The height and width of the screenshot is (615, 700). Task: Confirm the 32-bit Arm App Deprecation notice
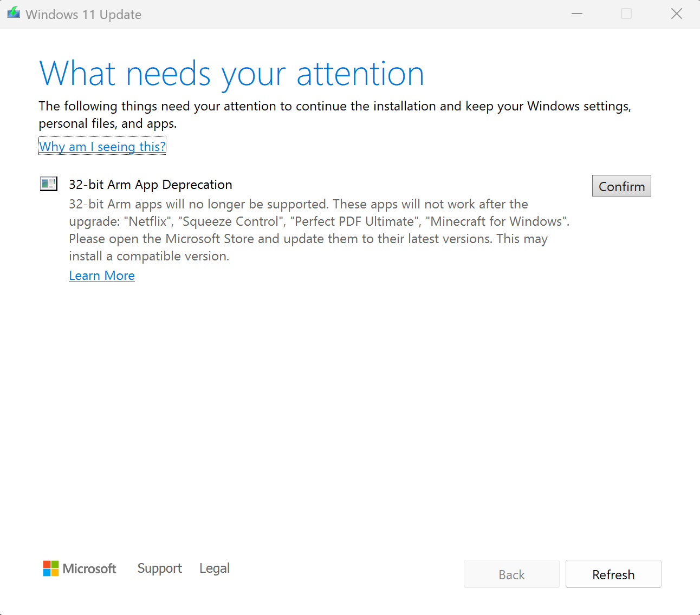tap(621, 186)
